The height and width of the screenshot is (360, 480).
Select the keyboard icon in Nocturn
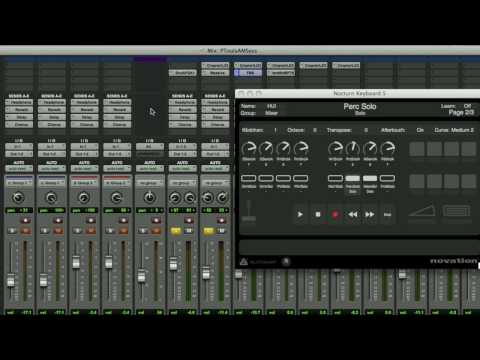[456, 211]
